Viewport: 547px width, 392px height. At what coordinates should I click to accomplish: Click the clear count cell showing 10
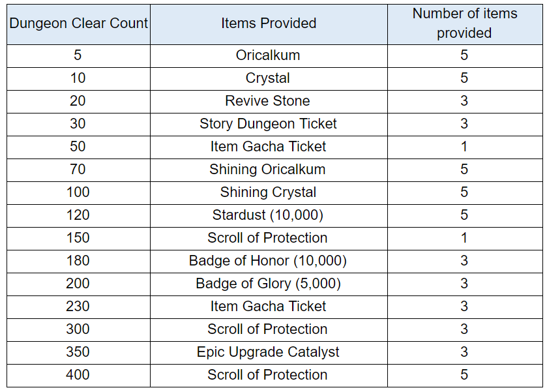click(x=78, y=78)
